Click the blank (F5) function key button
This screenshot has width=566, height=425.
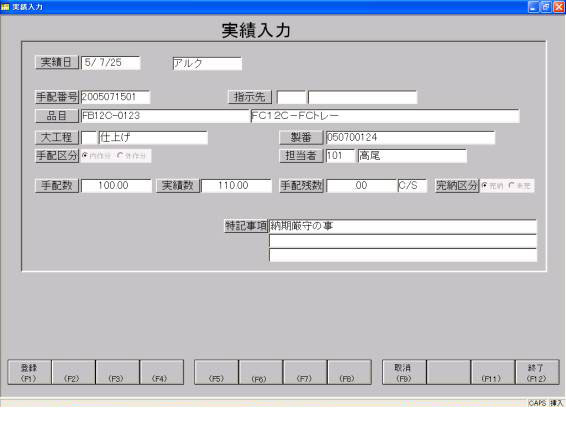216,372
